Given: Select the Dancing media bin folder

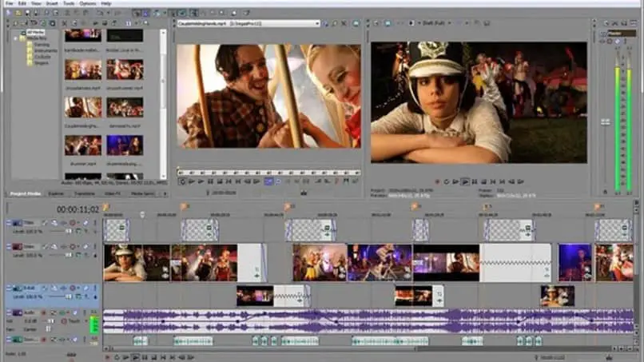Looking at the screenshot, I should tap(41, 44).
